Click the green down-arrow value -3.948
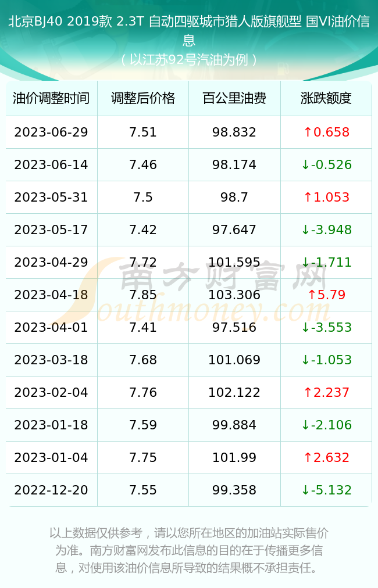378x588 pixels. [327, 230]
